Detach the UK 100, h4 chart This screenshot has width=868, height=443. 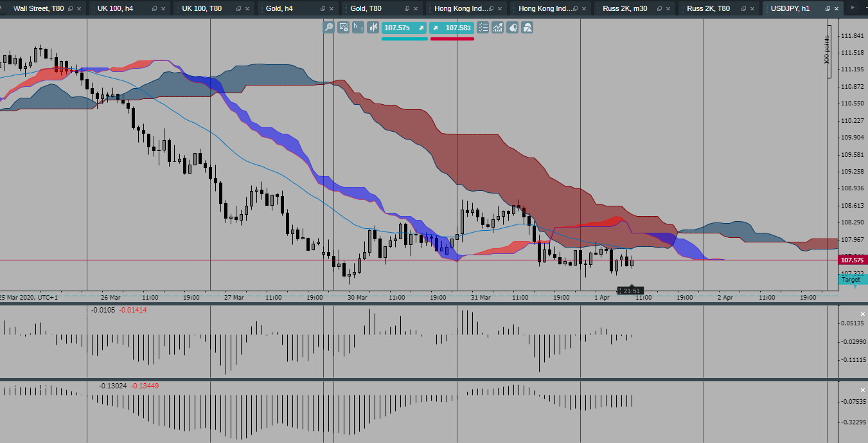click(x=154, y=9)
